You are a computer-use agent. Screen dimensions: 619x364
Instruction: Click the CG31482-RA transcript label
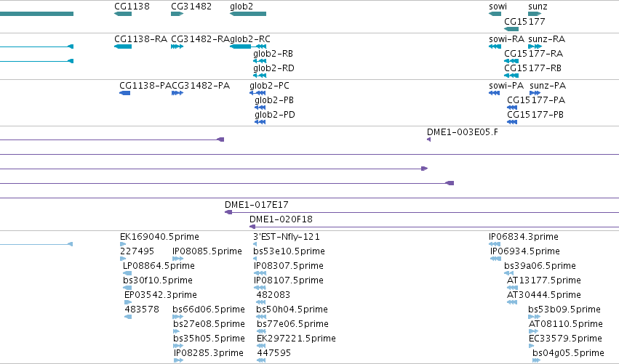[x=200, y=39]
